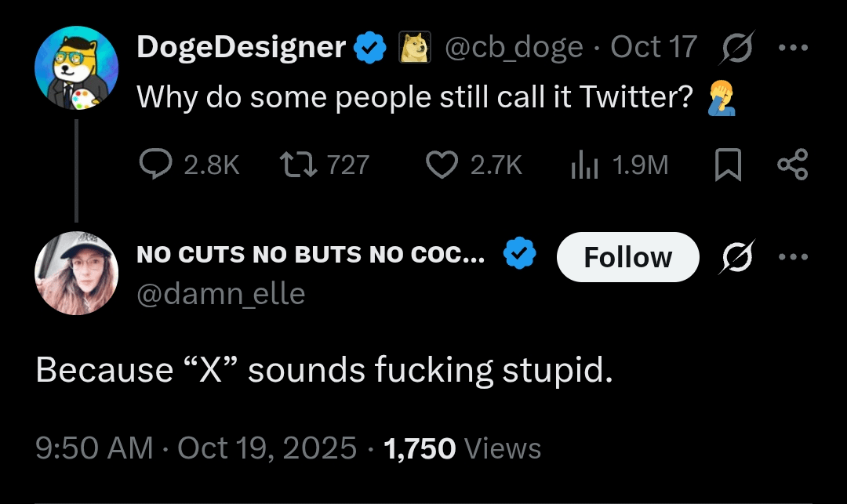Share the DogeDesigner post

tap(791, 165)
